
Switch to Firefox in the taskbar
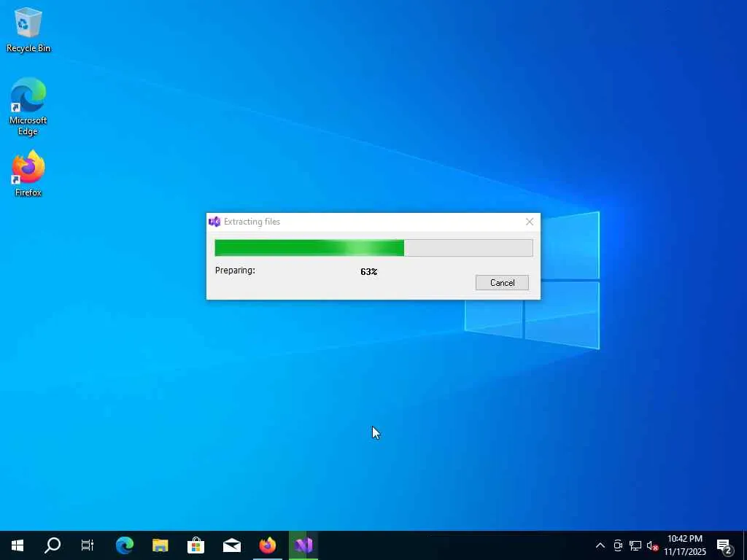point(268,545)
